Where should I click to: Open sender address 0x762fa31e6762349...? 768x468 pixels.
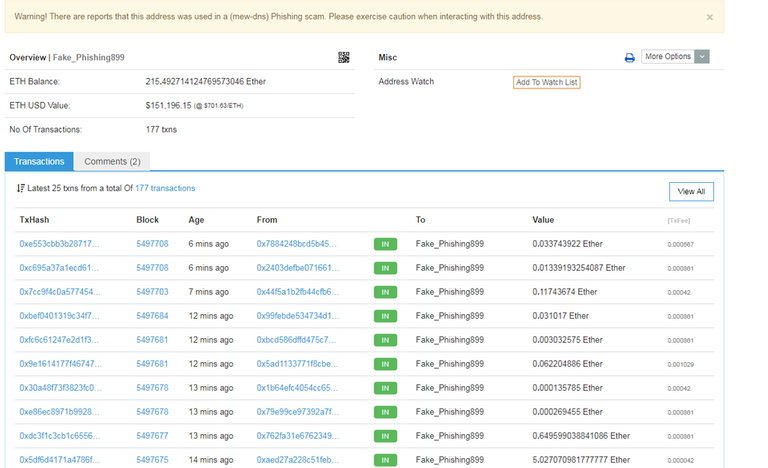[298, 436]
